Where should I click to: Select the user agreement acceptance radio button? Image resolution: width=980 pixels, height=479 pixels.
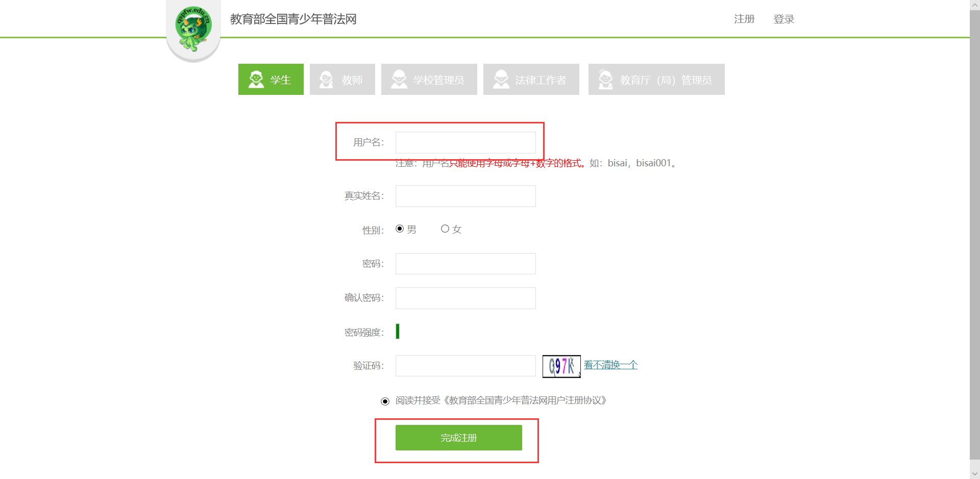pyautogui.click(x=384, y=401)
